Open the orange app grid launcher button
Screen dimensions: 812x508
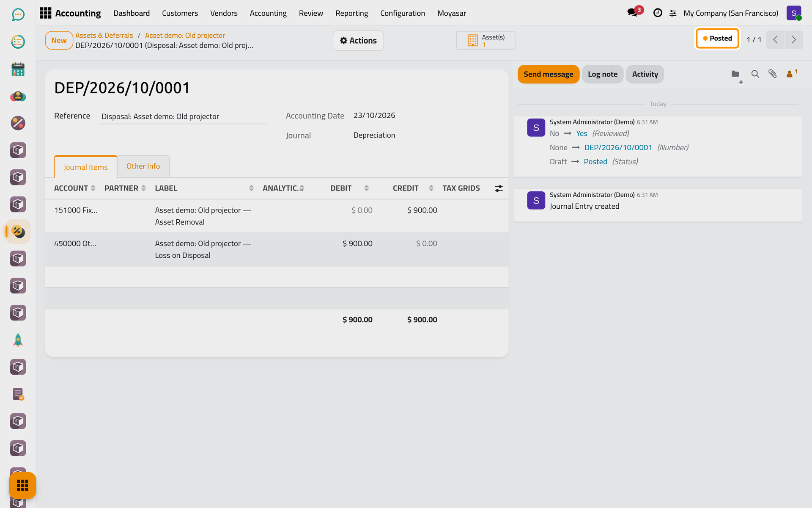click(x=22, y=485)
